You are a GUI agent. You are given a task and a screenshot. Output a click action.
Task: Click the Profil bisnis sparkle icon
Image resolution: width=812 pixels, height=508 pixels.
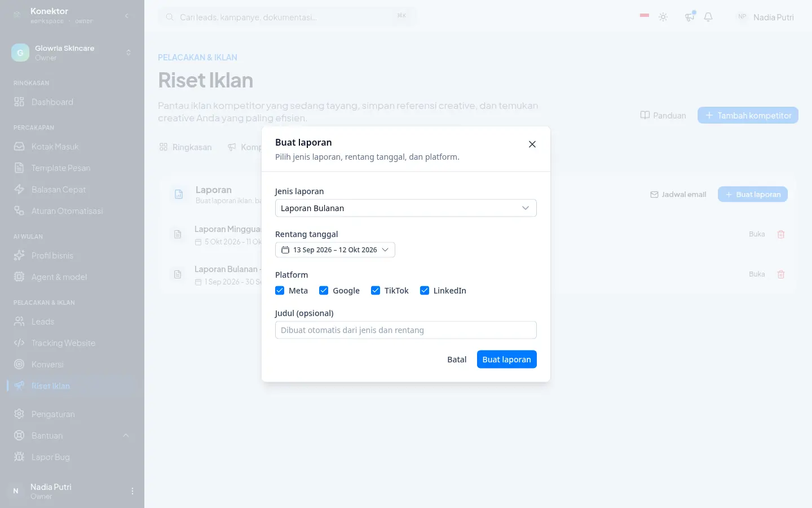click(x=19, y=256)
